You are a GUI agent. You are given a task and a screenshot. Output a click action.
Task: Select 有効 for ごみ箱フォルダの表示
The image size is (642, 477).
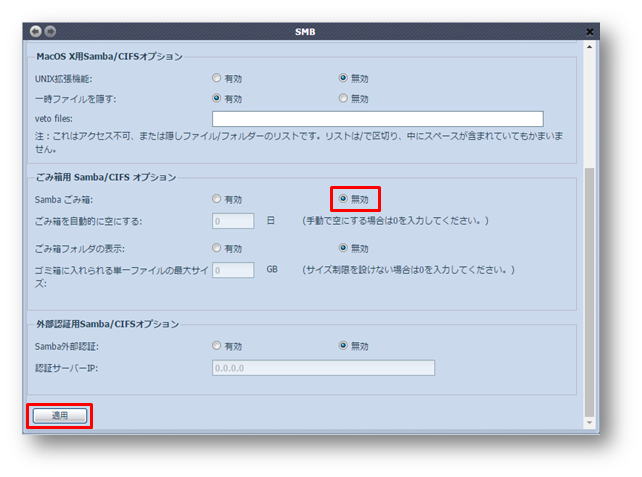pyautogui.click(x=217, y=248)
